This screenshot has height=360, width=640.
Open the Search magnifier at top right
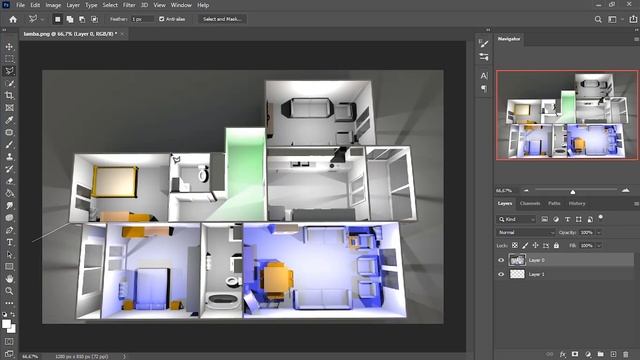point(598,19)
